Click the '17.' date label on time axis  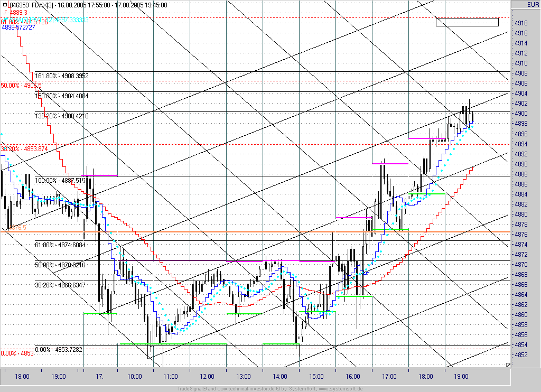tap(99, 377)
